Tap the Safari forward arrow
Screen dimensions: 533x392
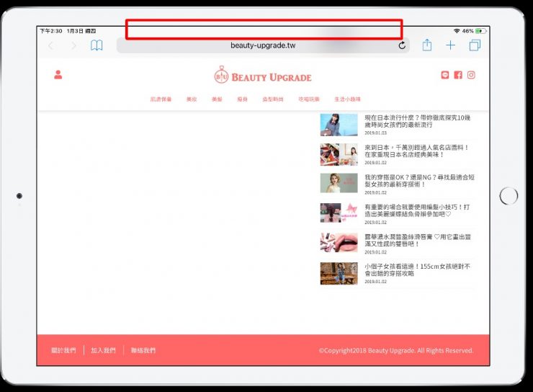tap(73, 45)
